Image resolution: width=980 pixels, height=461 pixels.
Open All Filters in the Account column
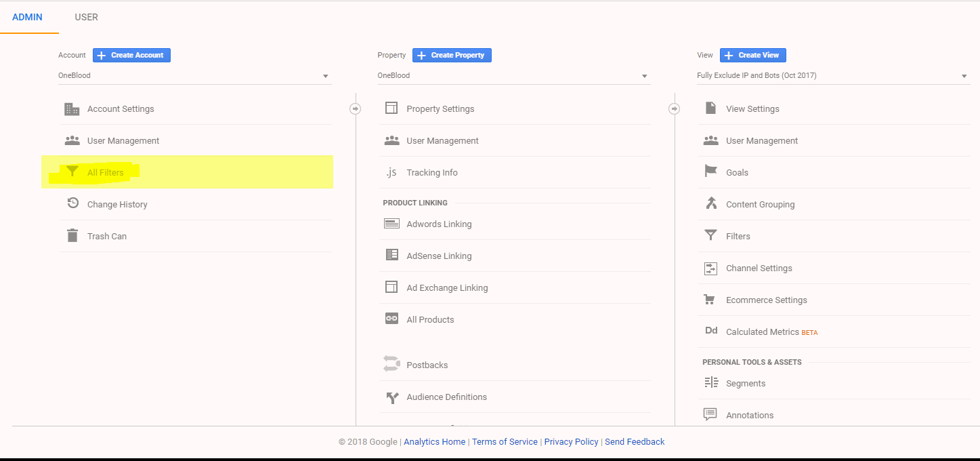106,173
